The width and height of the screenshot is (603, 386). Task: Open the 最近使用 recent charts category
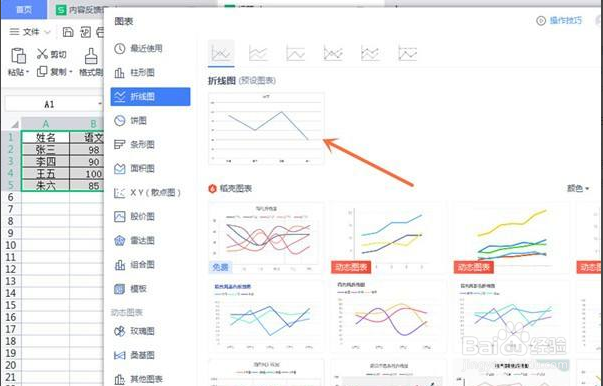(x=138, y=48)
